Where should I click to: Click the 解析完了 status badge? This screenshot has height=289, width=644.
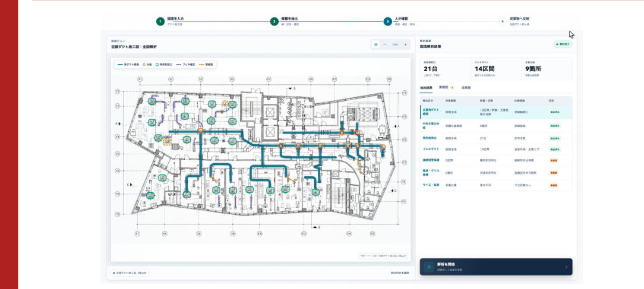coord(563,45)
